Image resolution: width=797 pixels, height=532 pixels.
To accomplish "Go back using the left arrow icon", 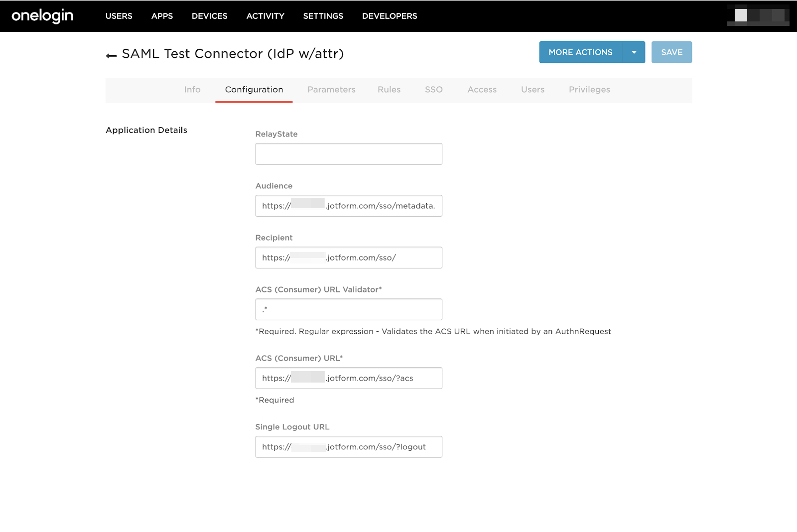I will click(x=111, y=55).
